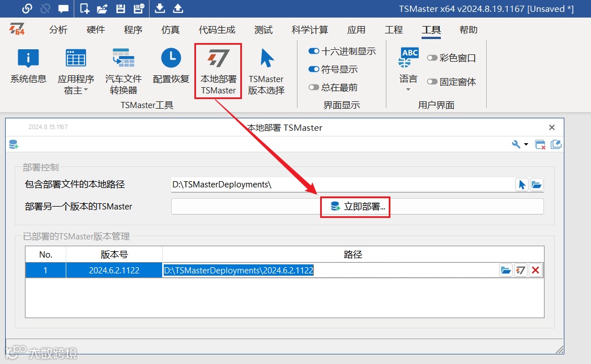This screenshot has width=591, height=364.
Task: Click the database-plus icon in deploy window toolbar
Action: 14,144
